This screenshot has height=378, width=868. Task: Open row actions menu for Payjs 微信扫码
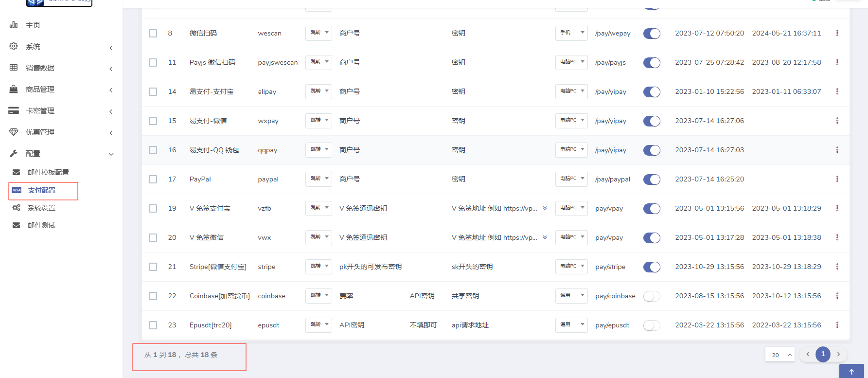click(837, 62)
